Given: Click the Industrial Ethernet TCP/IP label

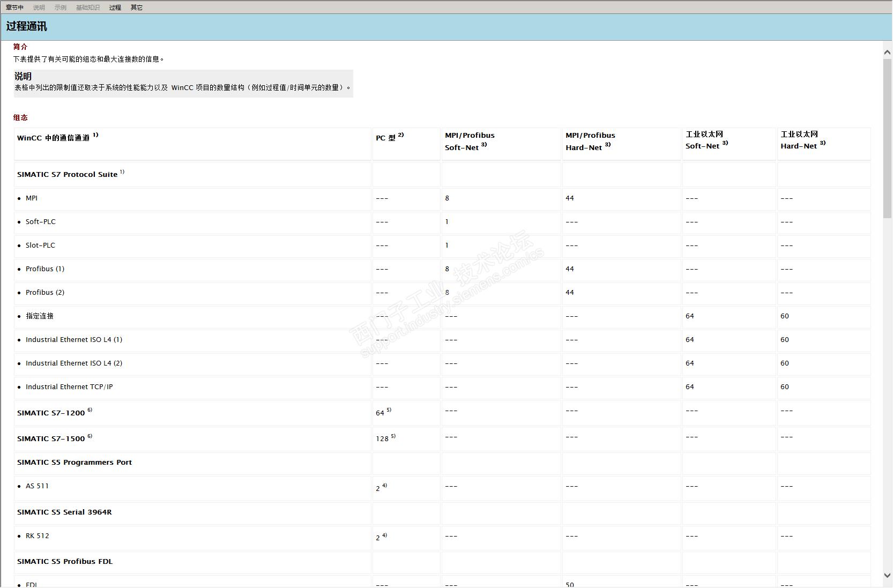Looking at the screenshot, I should (x=69, y=387).
